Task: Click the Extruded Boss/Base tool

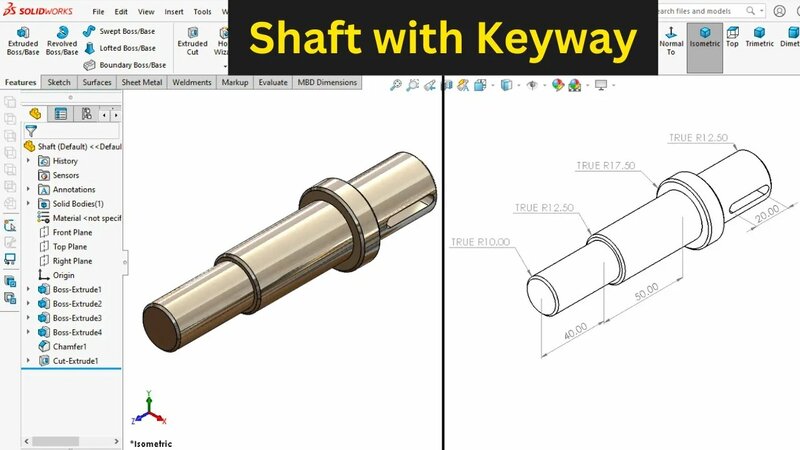Action: click(x=23, y=41)
